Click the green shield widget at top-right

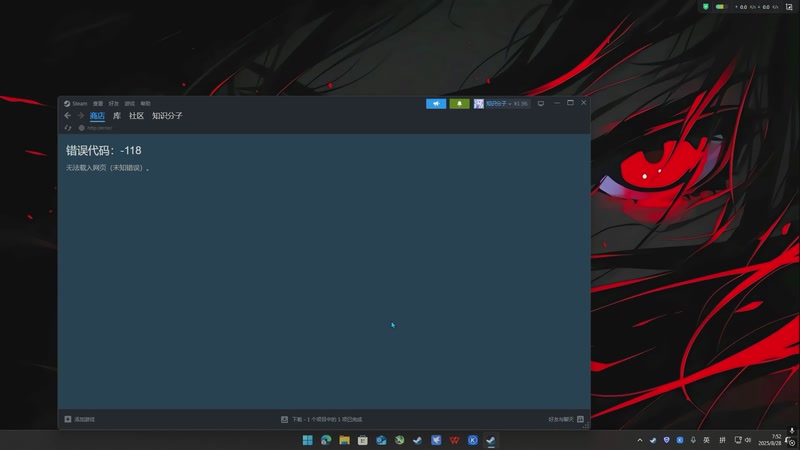(706, 7)
